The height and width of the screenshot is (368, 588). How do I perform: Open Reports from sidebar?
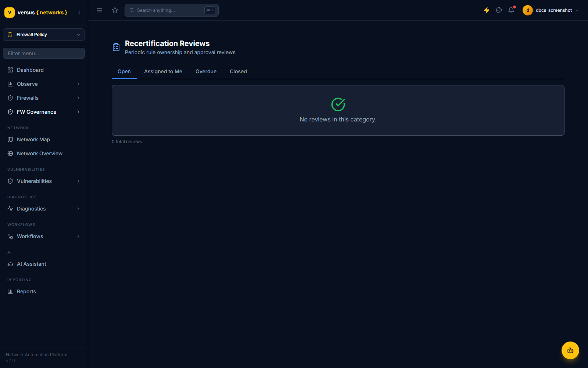(x=44, y=291)
